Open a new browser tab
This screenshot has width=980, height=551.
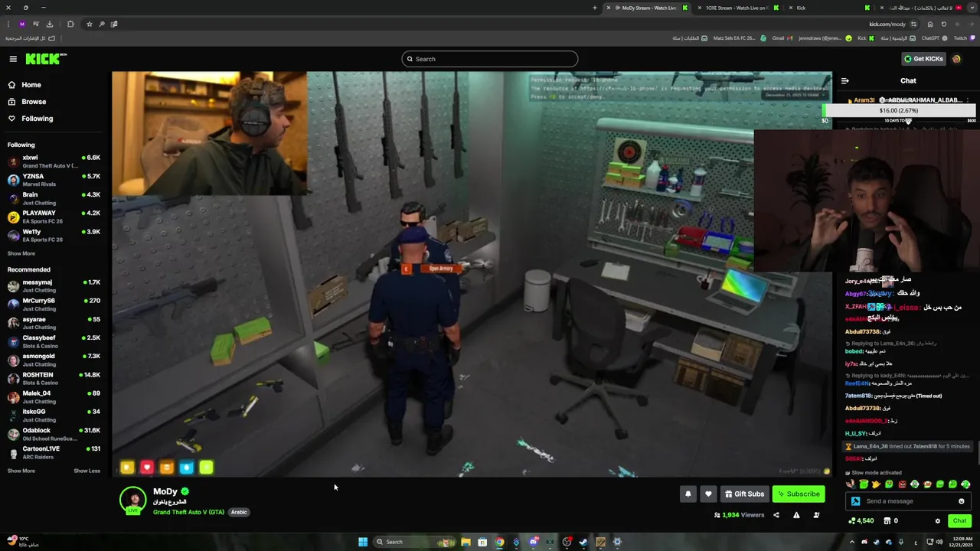[594, 8]
